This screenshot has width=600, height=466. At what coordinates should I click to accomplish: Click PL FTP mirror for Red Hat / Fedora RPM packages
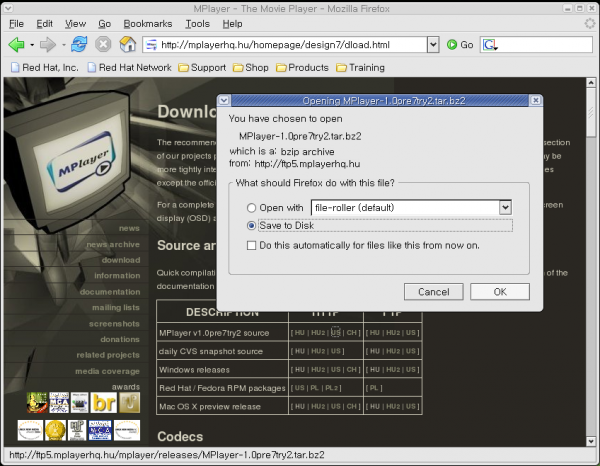(x=374, y=388)
